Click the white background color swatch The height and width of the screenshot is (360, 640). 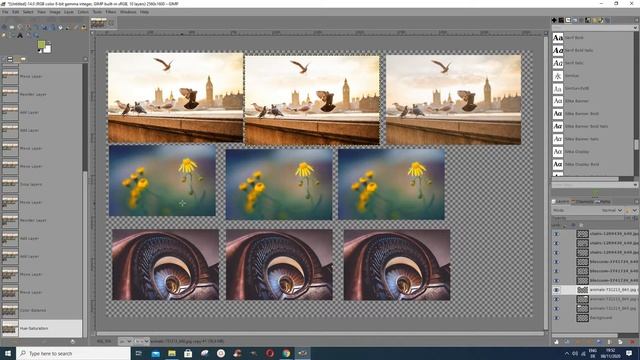coord(48,49)
